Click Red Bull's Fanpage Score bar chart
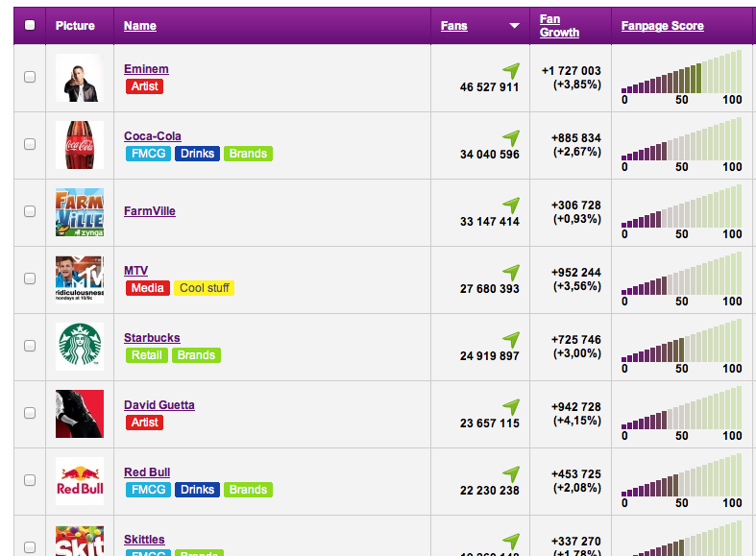 [682, 475]
